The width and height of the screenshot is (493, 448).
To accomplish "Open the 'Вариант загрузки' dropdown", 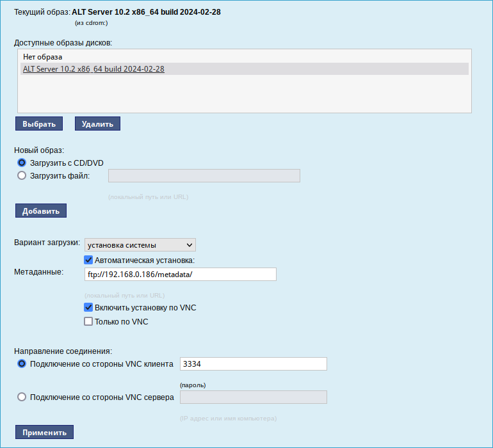I will 140,245.
